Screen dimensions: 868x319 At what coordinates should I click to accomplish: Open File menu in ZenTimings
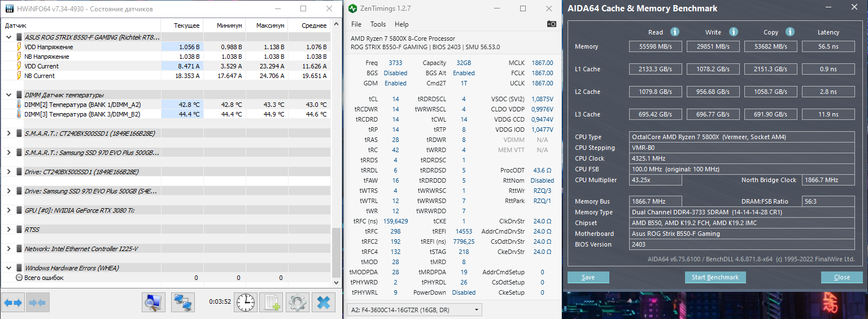(356, 24)
